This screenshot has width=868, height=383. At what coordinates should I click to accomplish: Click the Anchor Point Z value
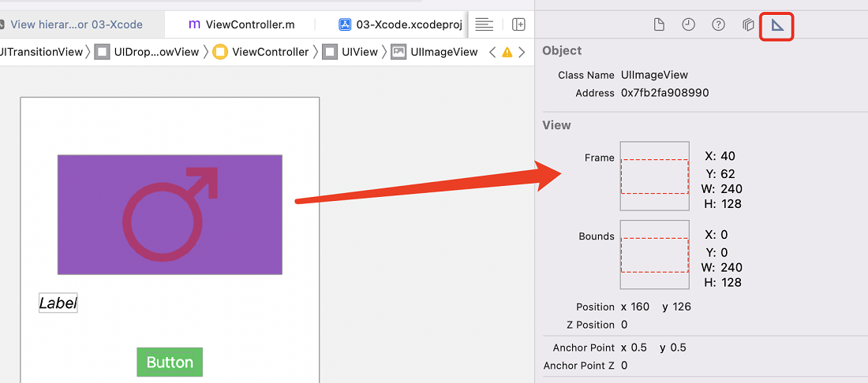[624, 366]
